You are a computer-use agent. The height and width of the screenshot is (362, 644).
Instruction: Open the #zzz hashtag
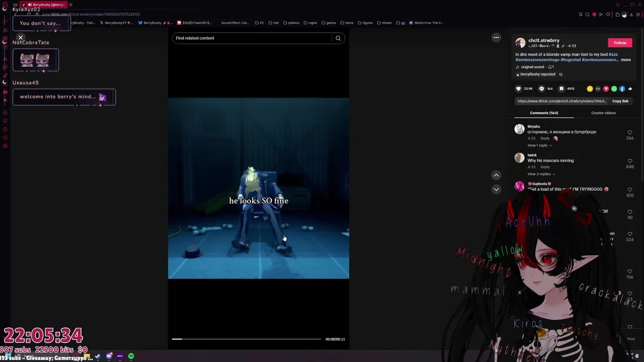click(x=613, y=54)
